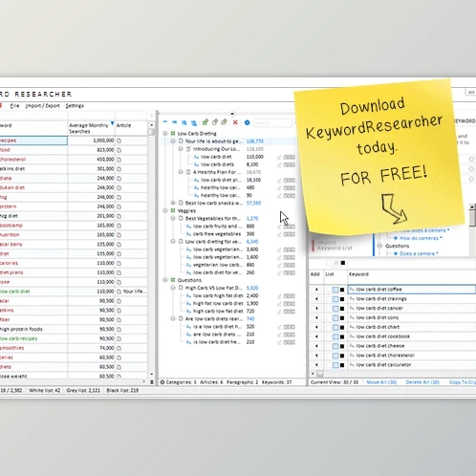The image size is (476, 476).
Task: Click 'White list: 42' status entry
Action: (x=45, y=390)
